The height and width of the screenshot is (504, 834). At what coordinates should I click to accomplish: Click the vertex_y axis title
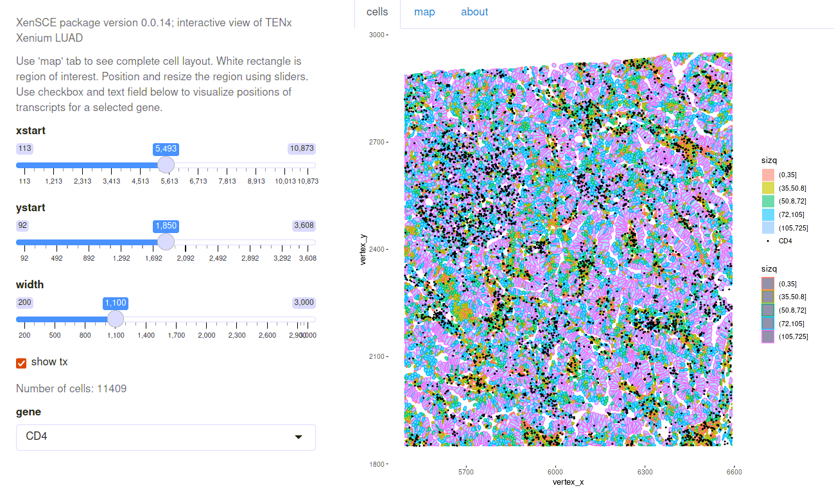[x=364, y=250]
